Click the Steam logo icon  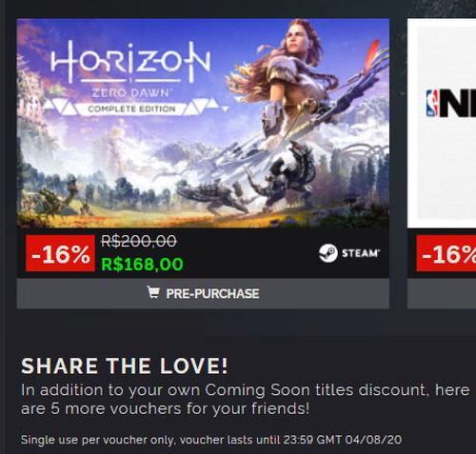coord(327,253)
